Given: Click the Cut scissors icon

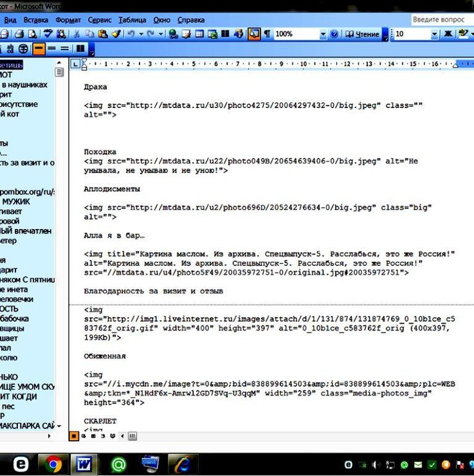Looking at the screenshot, I should coord(77,34).
